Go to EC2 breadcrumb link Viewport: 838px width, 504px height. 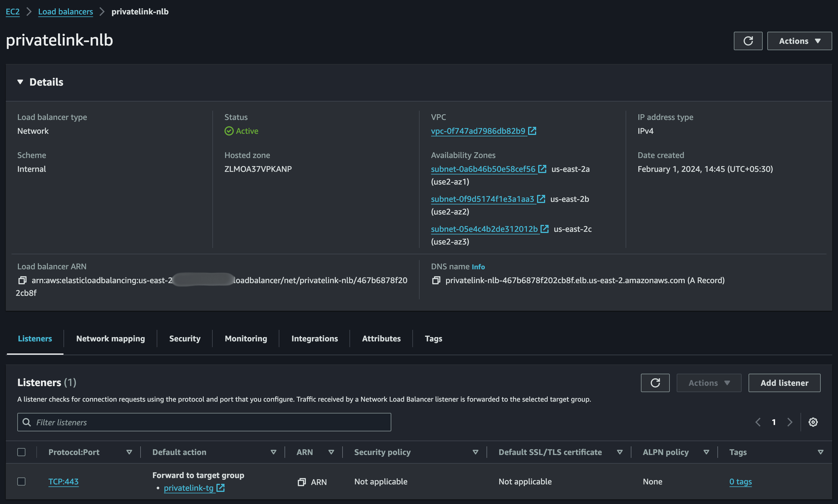click(x=13, y=12)
